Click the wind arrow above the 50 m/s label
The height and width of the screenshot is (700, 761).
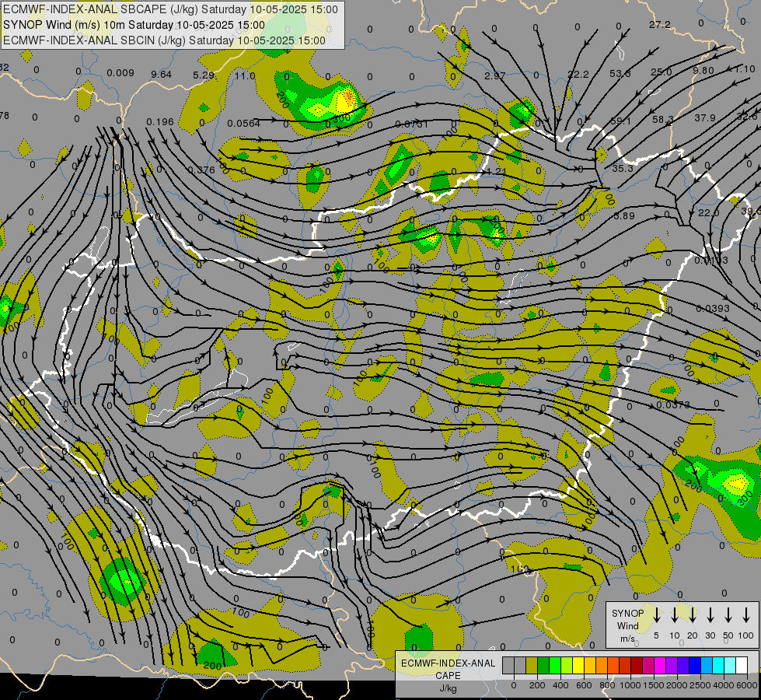click(728, 615)
